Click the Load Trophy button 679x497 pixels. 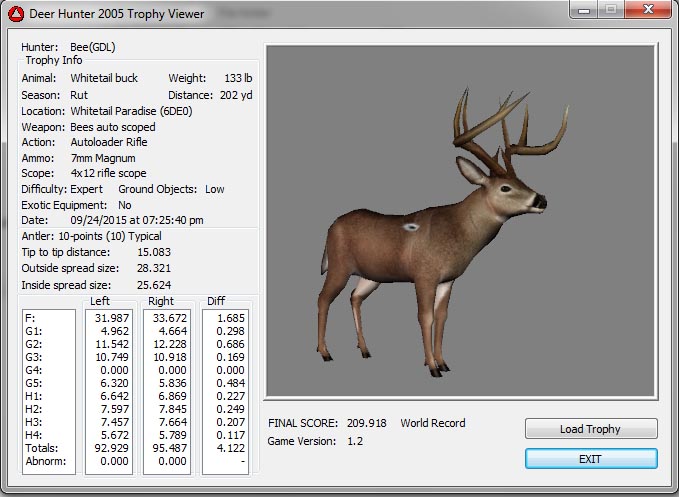pyautogui.click(x=591, y=429)
